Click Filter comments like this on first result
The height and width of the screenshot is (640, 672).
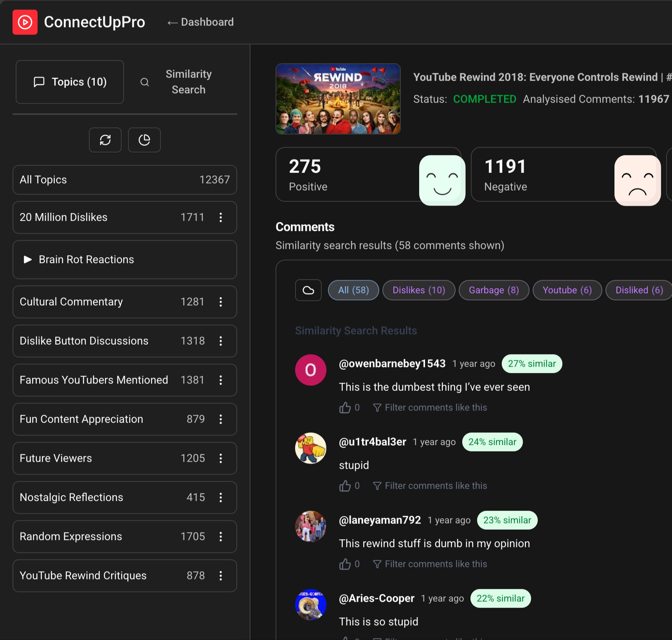435,407
